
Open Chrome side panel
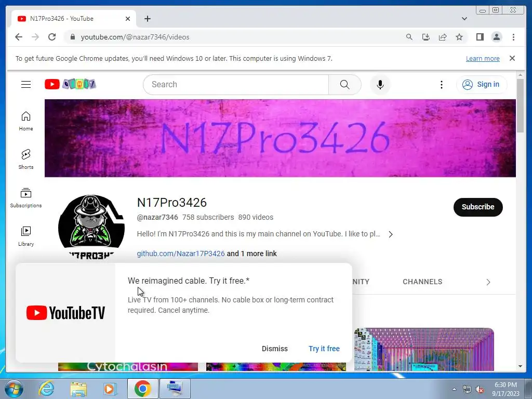(x=480, y=37)
